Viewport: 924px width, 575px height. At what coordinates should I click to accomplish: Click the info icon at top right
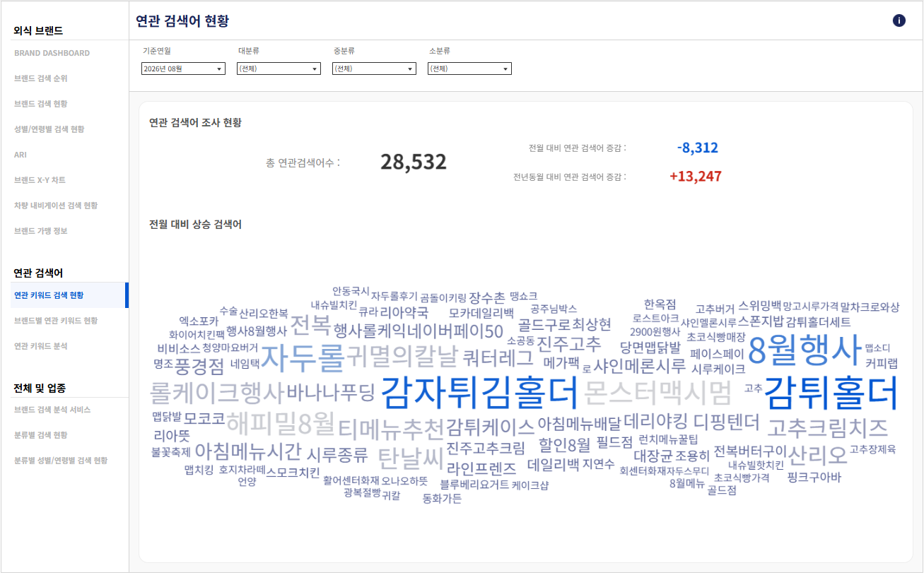[899, 20]
